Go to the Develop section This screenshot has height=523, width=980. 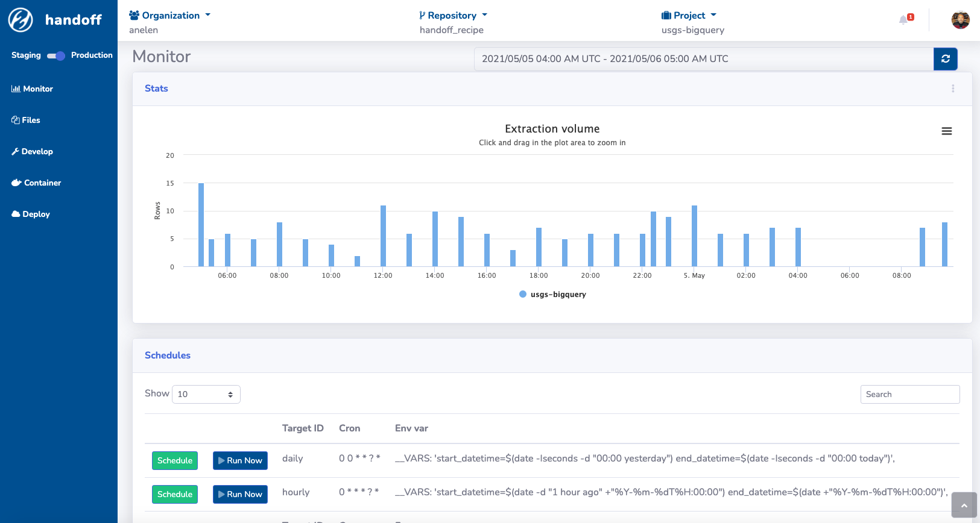pyautogui.click(x=32, y=151)
